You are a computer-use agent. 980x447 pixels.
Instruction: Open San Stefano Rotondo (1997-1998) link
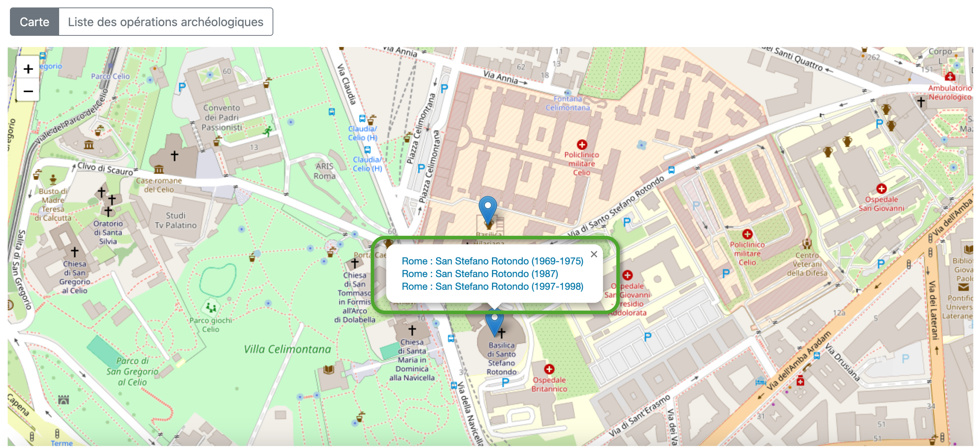point(492,286)
